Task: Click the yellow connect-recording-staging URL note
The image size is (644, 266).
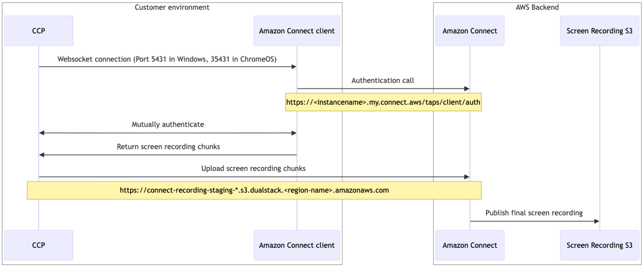Action: [254, 191]
